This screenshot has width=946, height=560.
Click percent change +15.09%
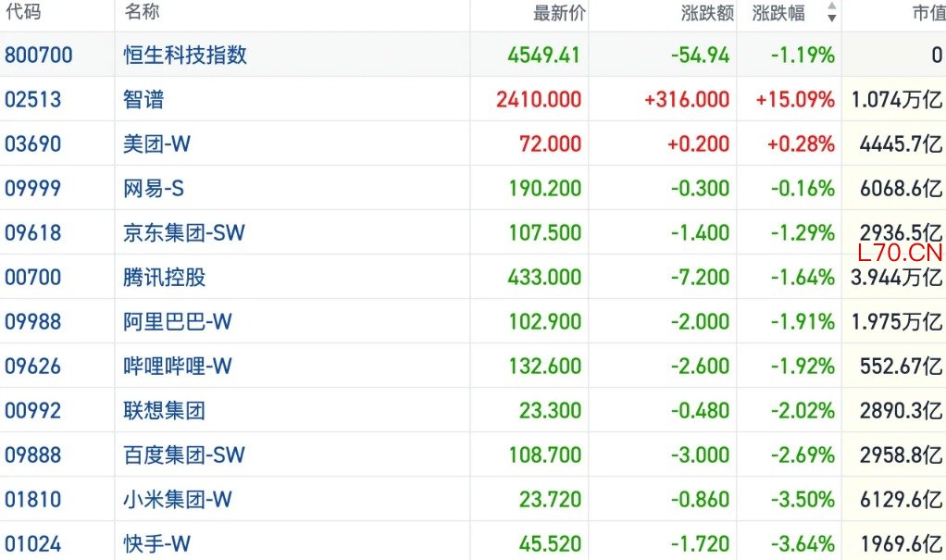pos(795,100)
